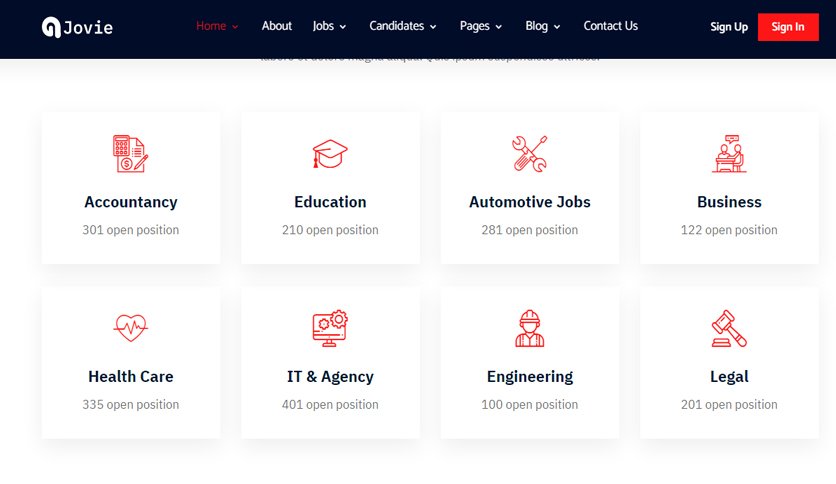Click "100 open position" text

point(529,405)
